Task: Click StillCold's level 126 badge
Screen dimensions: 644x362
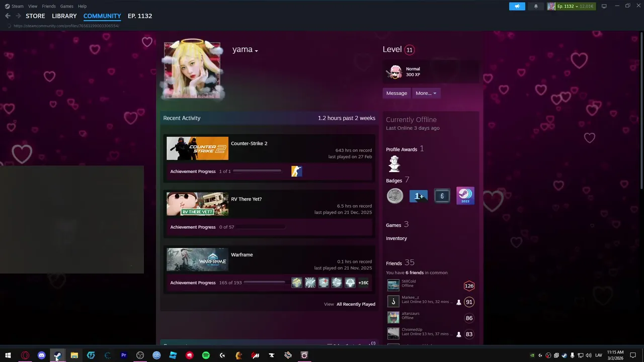Action: [x=469, y=286]
